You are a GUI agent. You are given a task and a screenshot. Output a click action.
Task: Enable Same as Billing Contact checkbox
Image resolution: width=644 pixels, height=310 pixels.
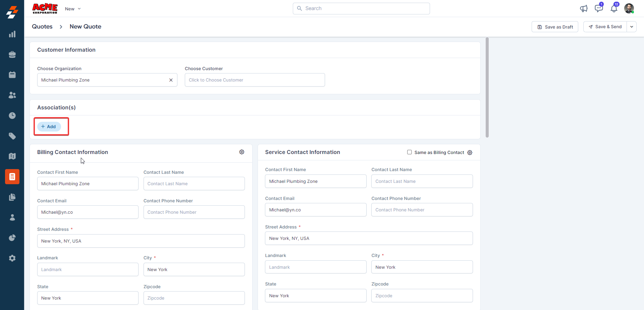409,152
